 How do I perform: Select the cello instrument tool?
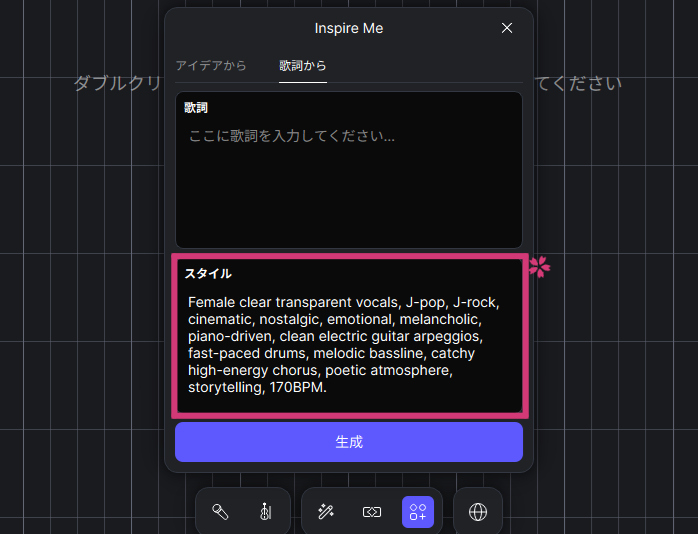[x=265, y=512]
